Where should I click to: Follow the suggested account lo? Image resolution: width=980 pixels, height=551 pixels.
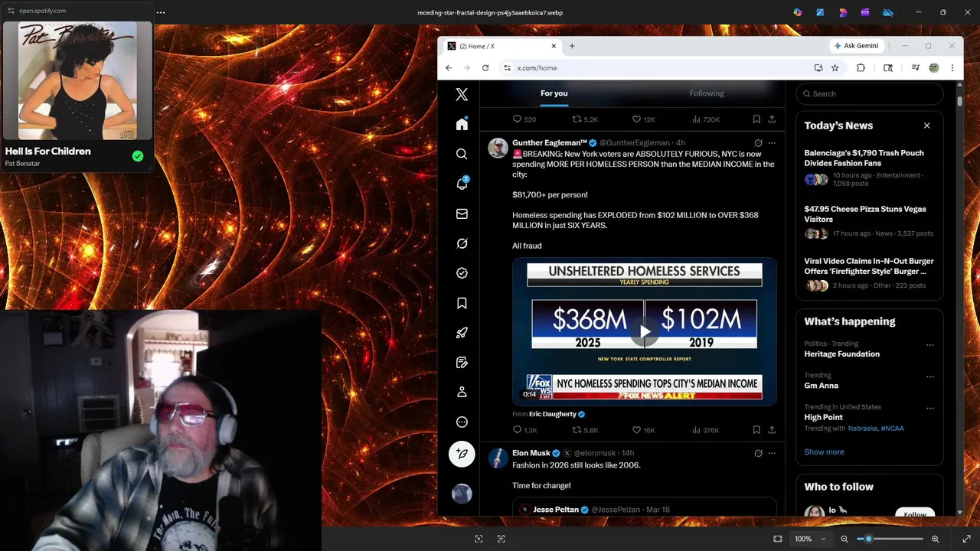point(915,514)
